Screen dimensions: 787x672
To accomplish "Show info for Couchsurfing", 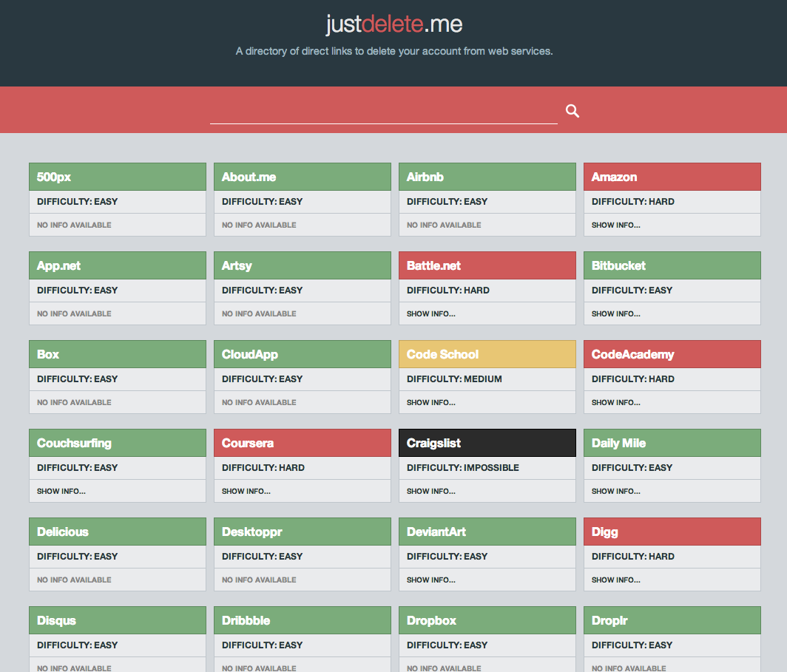I will coord(61,491).
